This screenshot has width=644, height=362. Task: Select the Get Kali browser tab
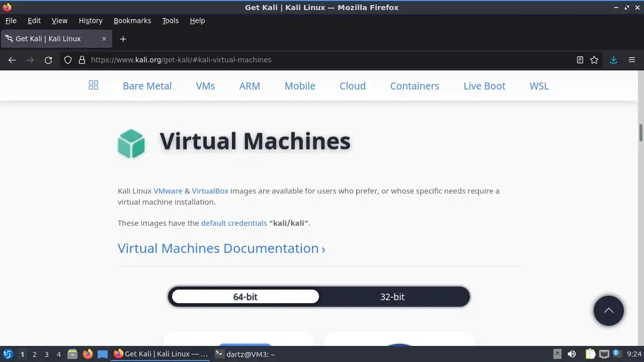55,39
